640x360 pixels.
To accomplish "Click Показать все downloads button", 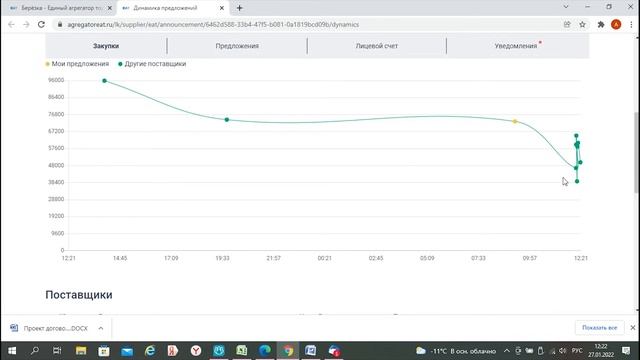I will [x=599, y=328].
